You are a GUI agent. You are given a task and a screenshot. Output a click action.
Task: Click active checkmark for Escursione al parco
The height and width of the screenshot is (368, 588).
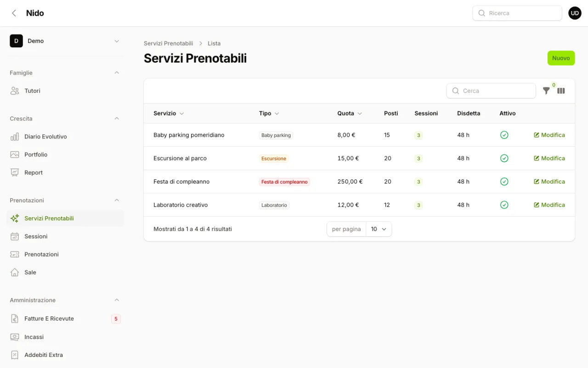point(504,158)
